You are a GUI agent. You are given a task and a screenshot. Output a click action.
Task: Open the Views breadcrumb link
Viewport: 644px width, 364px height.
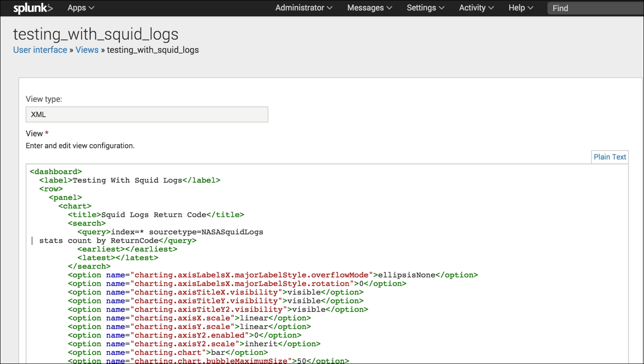click(x=87, y=50)
